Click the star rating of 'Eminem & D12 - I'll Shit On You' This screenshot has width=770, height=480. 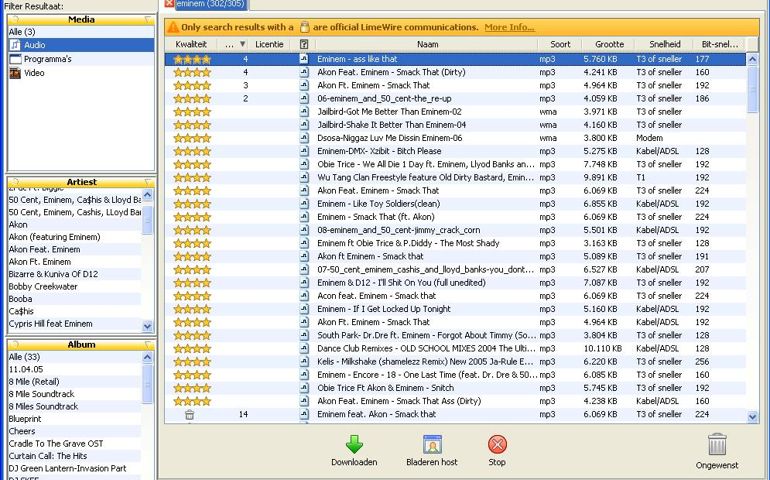click(192, 283)
